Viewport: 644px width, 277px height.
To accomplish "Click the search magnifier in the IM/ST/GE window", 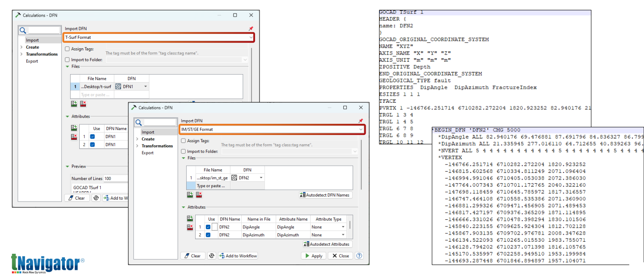I will tap(139, 122).
